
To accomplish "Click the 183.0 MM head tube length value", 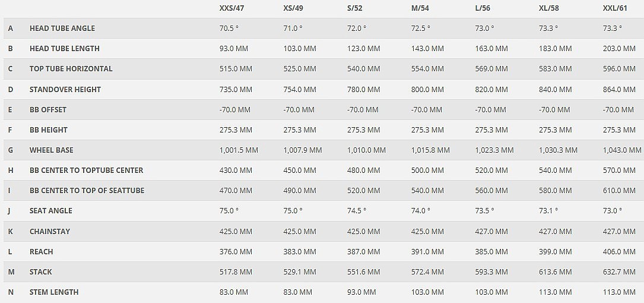I will [x=555, y=49].
